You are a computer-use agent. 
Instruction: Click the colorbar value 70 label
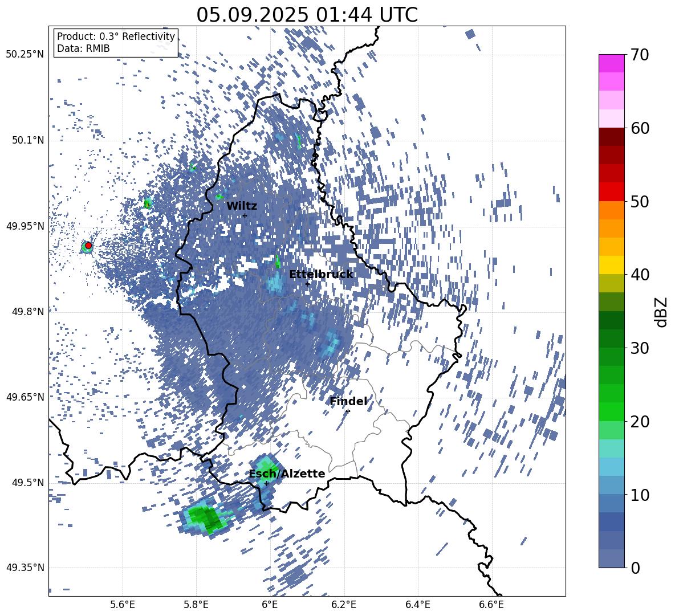coord(640,55)
